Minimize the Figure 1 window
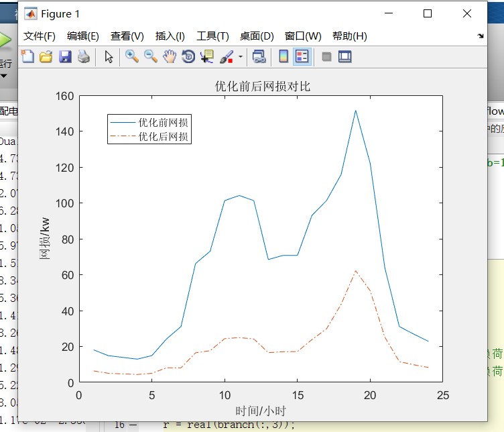This screenshot has width=504, height=432. point(389,13)
